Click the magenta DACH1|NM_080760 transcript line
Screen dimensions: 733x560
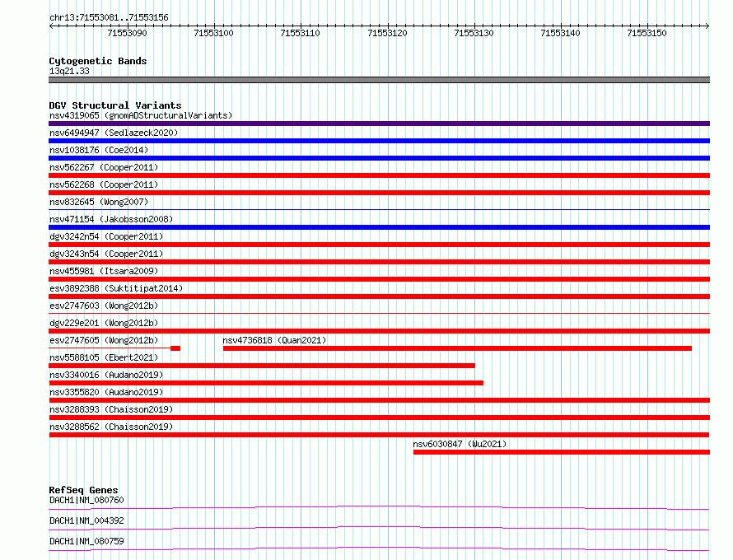pyautogui.click(x=379, y=507)
